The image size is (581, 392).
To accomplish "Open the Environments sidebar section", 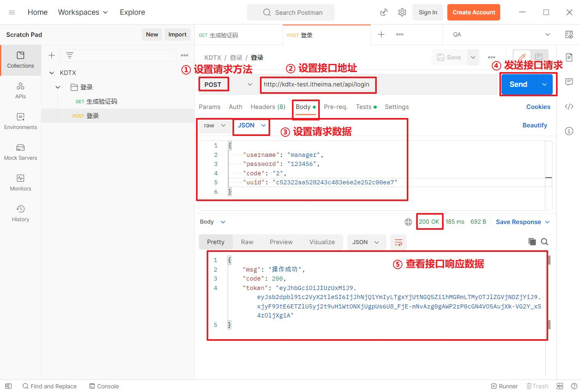I will tap(21, 121).
